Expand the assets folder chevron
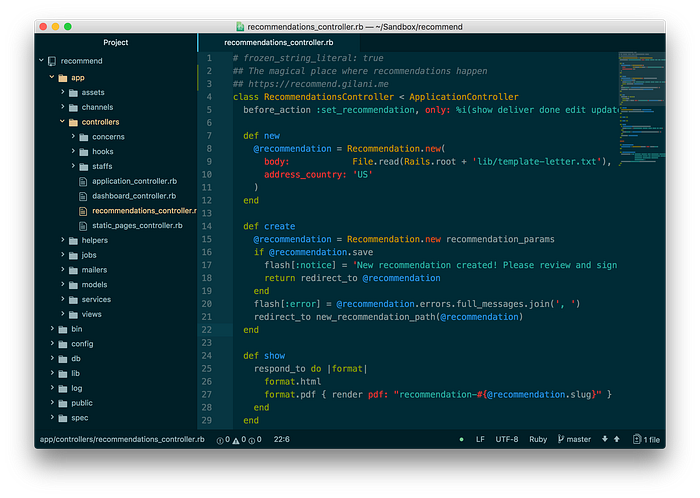 [x=62, y=92]
